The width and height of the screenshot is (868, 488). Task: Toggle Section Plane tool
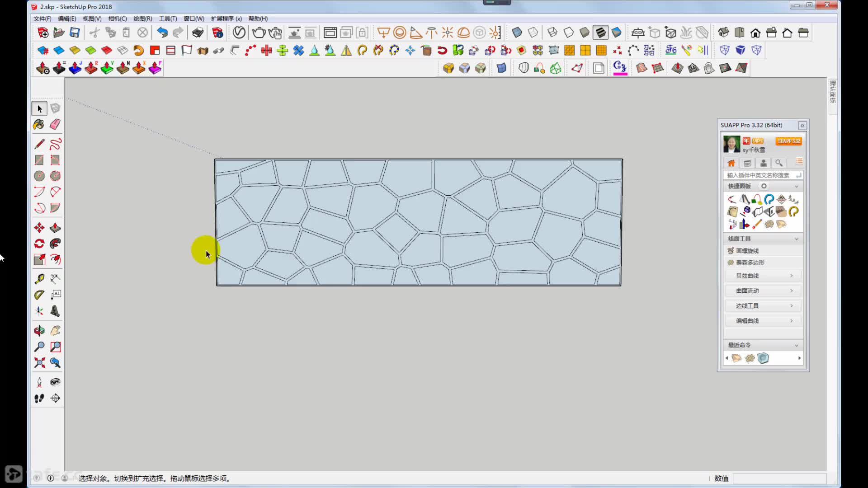(x=55, y=398)
